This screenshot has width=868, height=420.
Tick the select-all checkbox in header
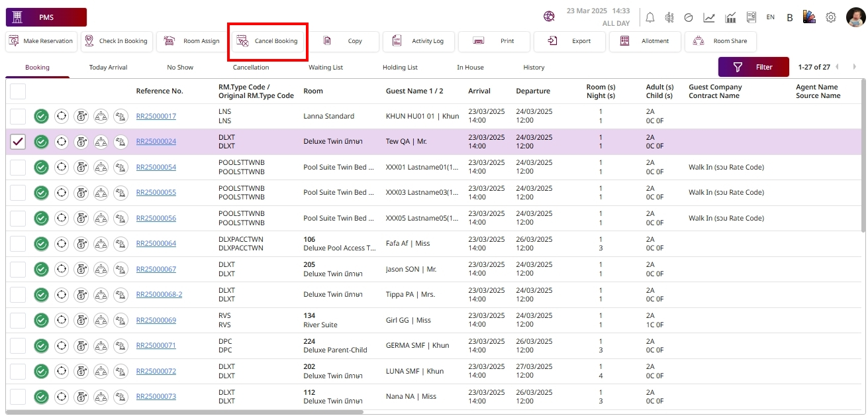(18, 91)
